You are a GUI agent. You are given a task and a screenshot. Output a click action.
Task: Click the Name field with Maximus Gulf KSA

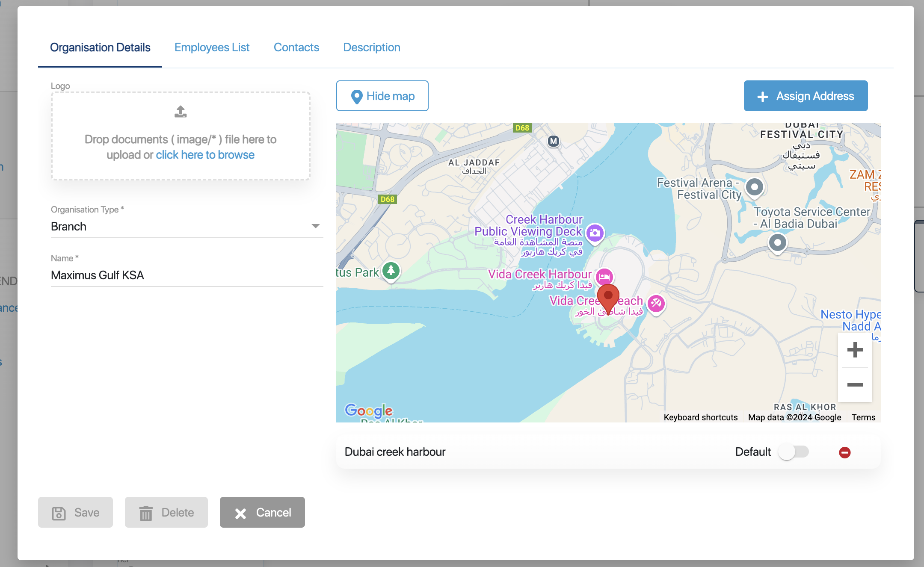pos(187,275)
